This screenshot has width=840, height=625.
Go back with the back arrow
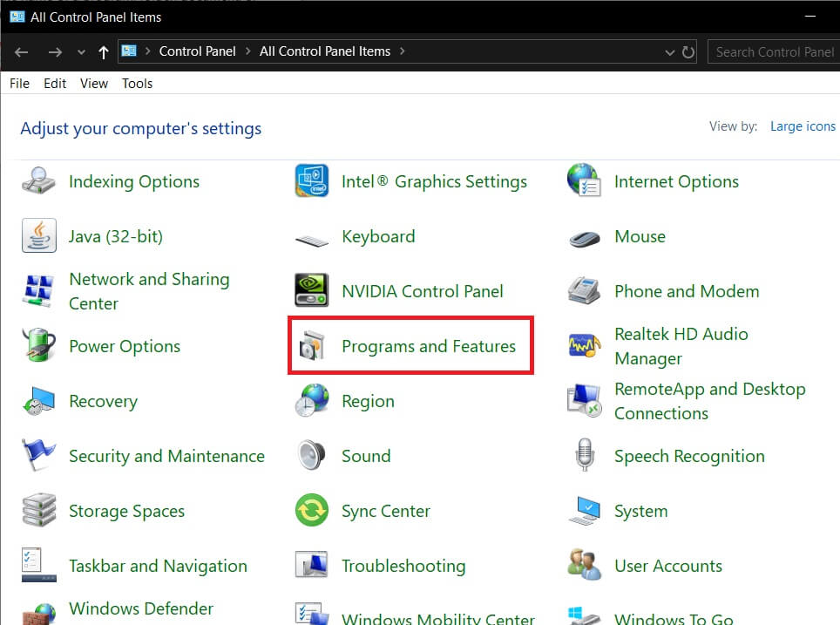pyautogui.click(x=22, y=52)
